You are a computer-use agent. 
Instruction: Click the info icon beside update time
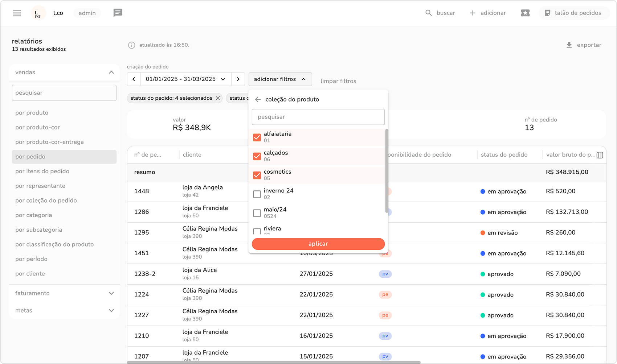click(x=131, y=45)
